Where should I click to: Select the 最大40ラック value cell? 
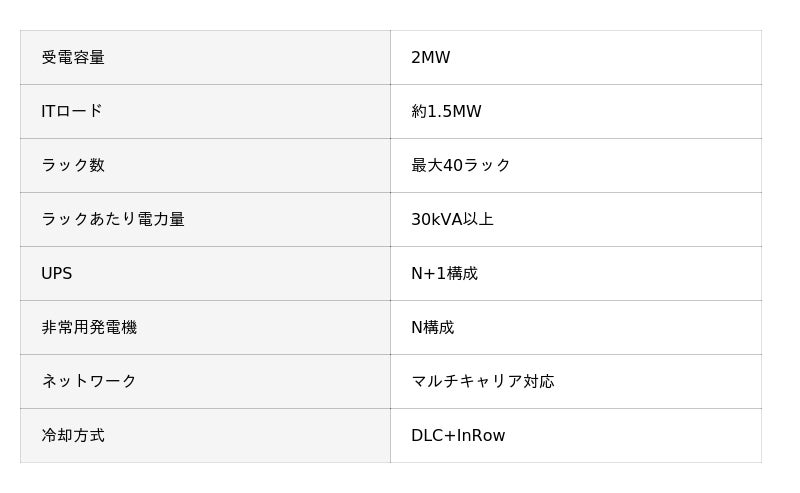461,166
